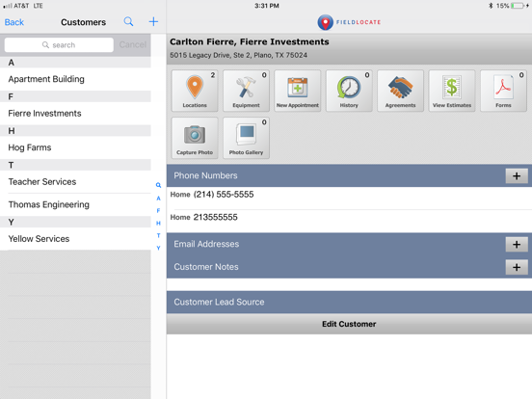Open the Locations tile
The height and width of the screenshot is (399, 532).
195,91
